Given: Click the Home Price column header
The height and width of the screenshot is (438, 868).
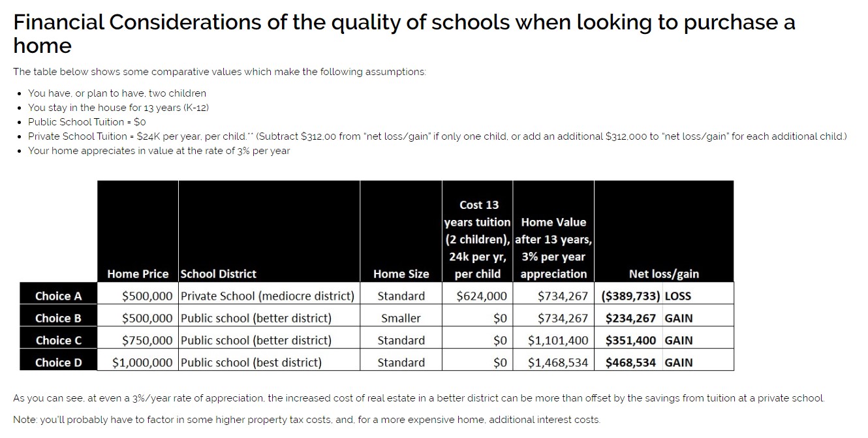Looking at the screenshot, I should coord(138,274).
